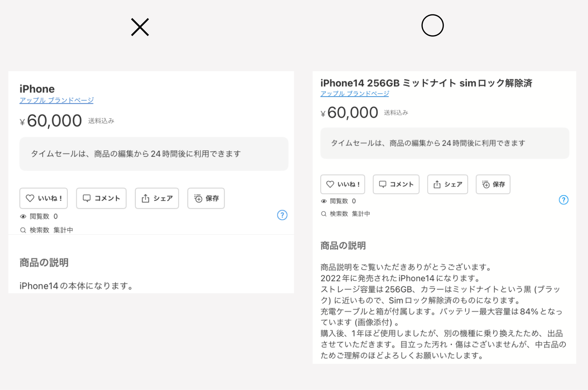This screenshot has width=588, height=390.
Task: Open the help question mark on the right listing
Action: point(563,200)
